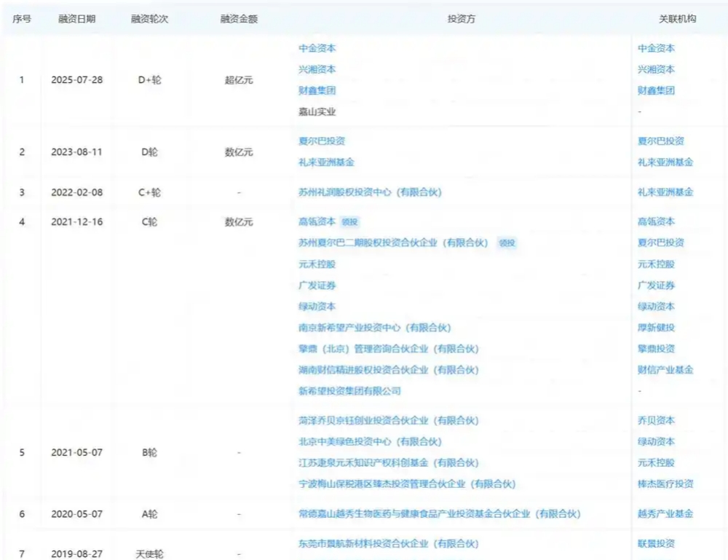This screenshot has width=728, height=560.
Task: Open 中金资本 in the 投资方 column
Action: [317, 48]
